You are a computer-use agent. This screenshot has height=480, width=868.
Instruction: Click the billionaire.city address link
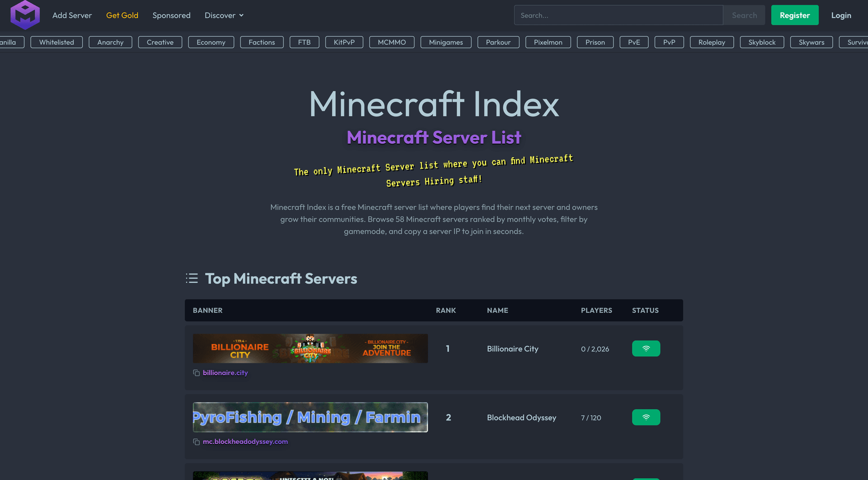pyautogui.click(x=225, y=373)
